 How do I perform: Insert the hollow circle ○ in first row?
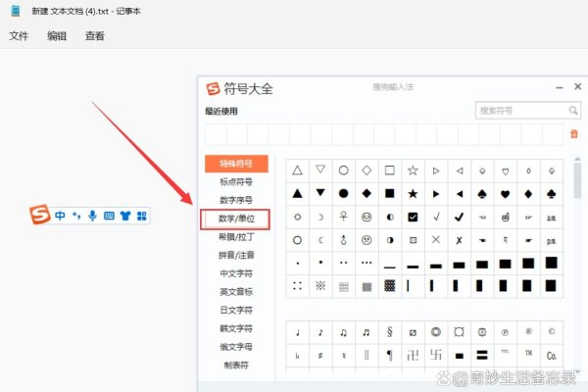coord(344,171)
